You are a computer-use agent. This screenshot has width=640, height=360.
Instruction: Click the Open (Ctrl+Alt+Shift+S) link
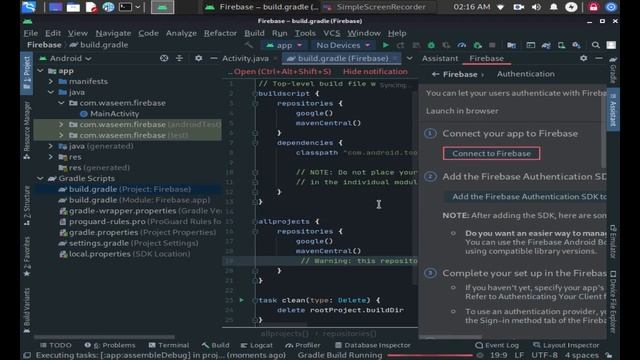coord(282,71)
